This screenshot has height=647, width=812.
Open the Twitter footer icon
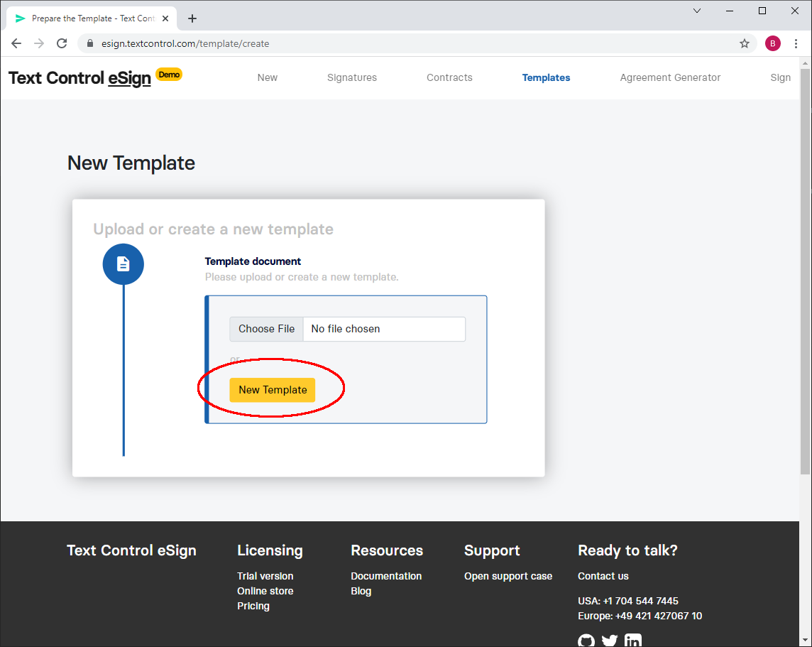pyautogui.click(x=610, y=641)
